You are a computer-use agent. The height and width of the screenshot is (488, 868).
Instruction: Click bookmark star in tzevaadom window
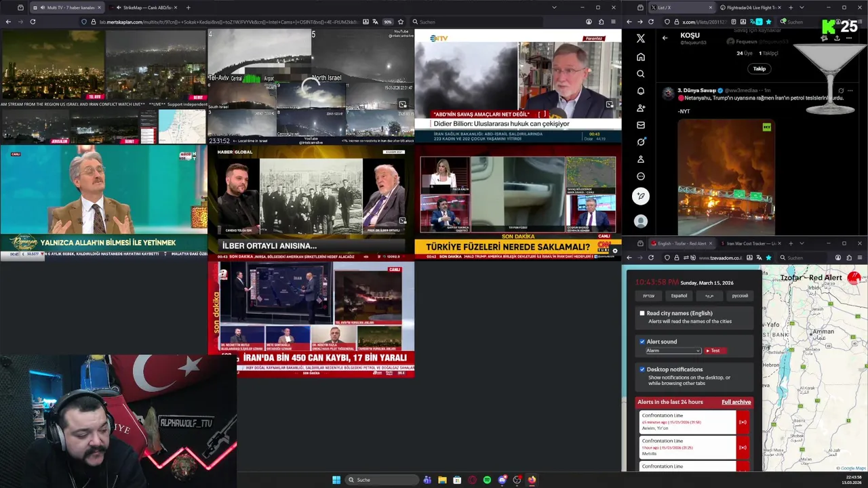[768, 258]
